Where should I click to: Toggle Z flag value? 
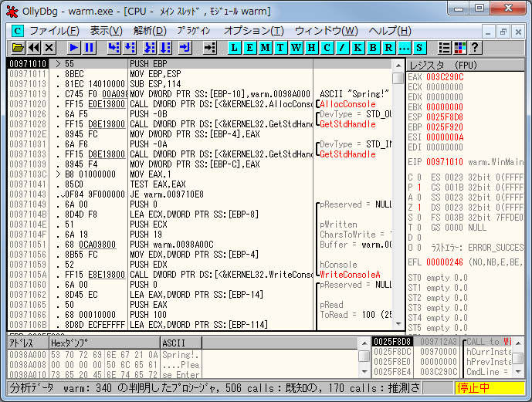[x=419, y=207]
